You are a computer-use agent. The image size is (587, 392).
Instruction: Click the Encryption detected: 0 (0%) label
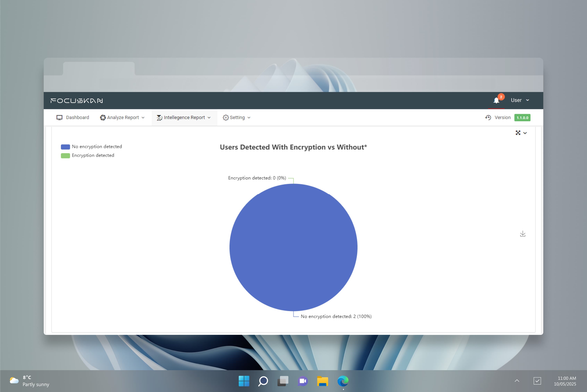257,178
